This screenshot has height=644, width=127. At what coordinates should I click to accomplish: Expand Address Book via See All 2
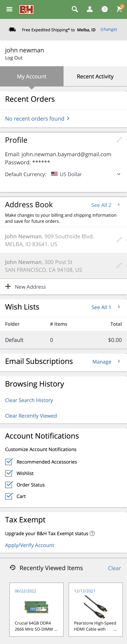point(105,205)
